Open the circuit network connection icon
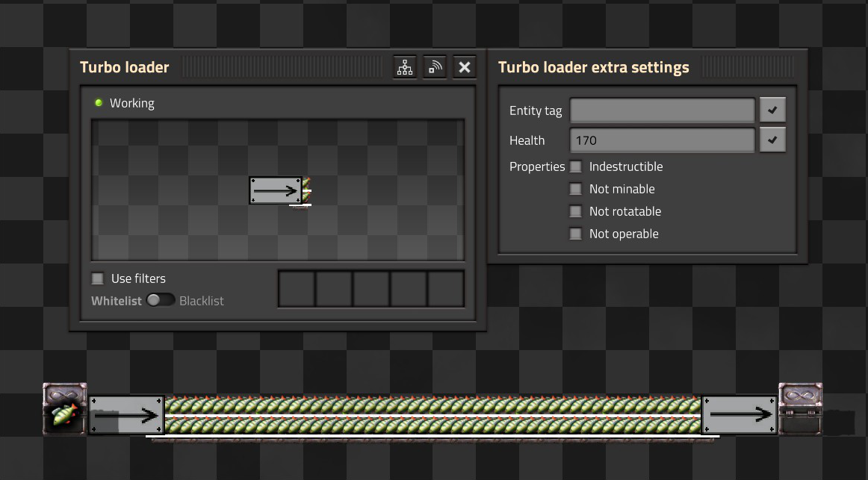Screen dimensions: 868x480 click(x=405, y=67)
